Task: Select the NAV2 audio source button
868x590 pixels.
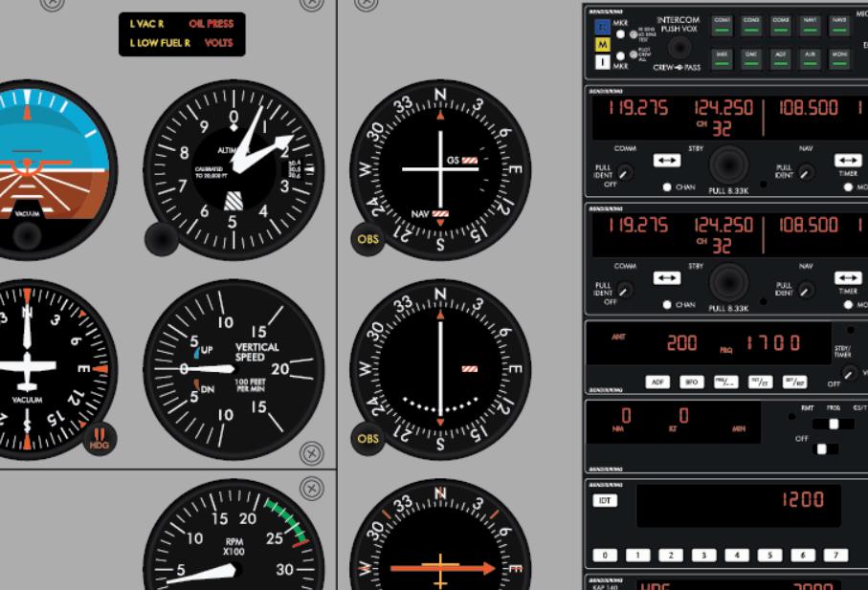Action: tap(837, 24)
